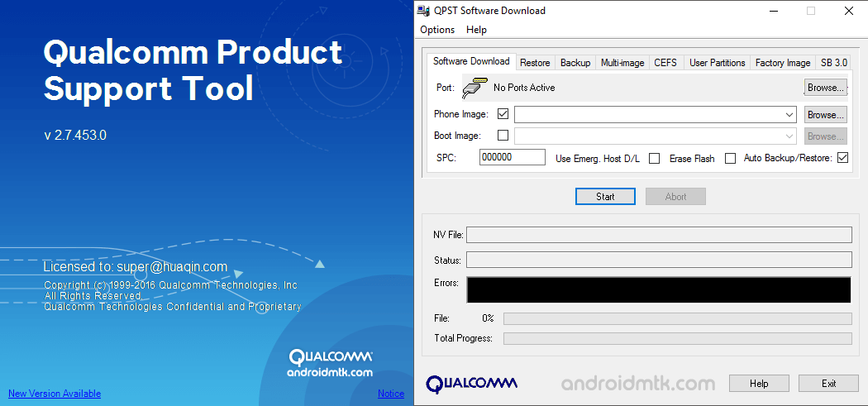This screenshot has width=868, height=406.
Task: Click the SPC code input field
Action: (x=512, y=157)
